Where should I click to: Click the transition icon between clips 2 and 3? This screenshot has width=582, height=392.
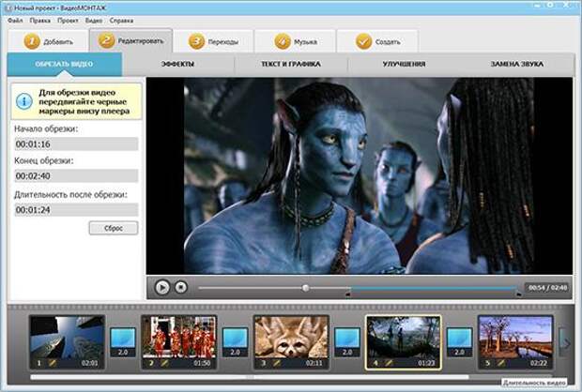236,342
